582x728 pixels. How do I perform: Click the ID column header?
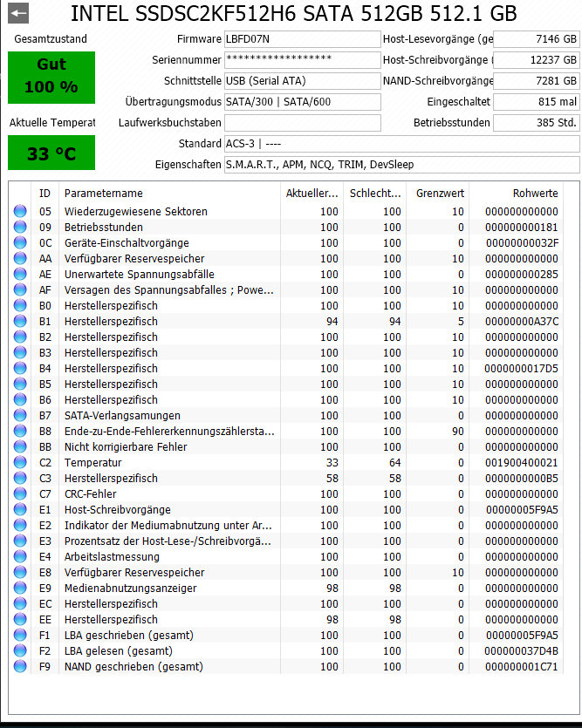[x=45, y=194]
